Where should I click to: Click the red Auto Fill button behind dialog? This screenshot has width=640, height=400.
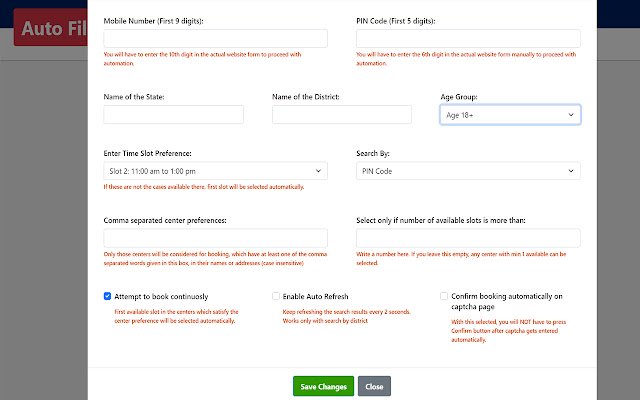51,28
